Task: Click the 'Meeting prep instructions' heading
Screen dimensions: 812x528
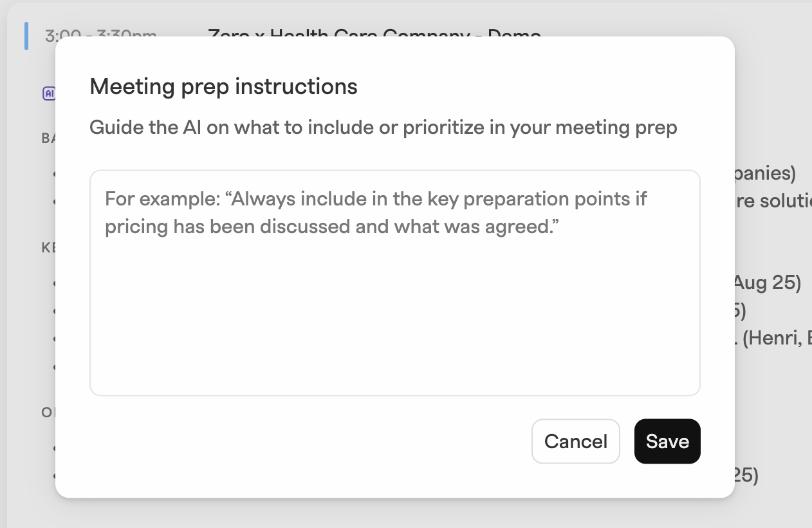Action: click(223, 86)
